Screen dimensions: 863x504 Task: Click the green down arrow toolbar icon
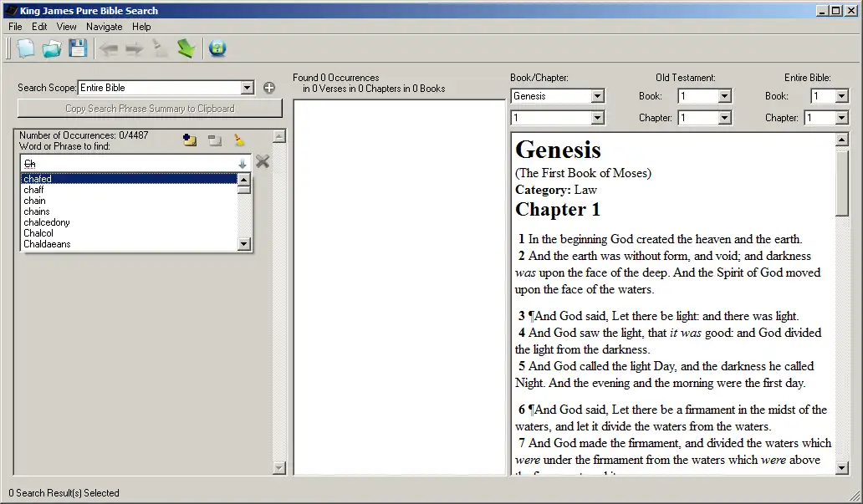click(x=186, y=48)
